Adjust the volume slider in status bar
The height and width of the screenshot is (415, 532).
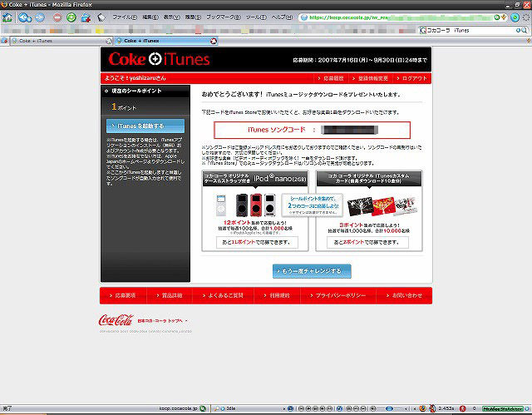[x=389, y=408]
